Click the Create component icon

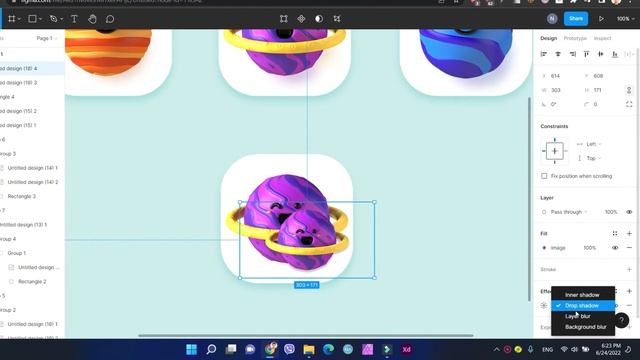(x=301, y=19)
